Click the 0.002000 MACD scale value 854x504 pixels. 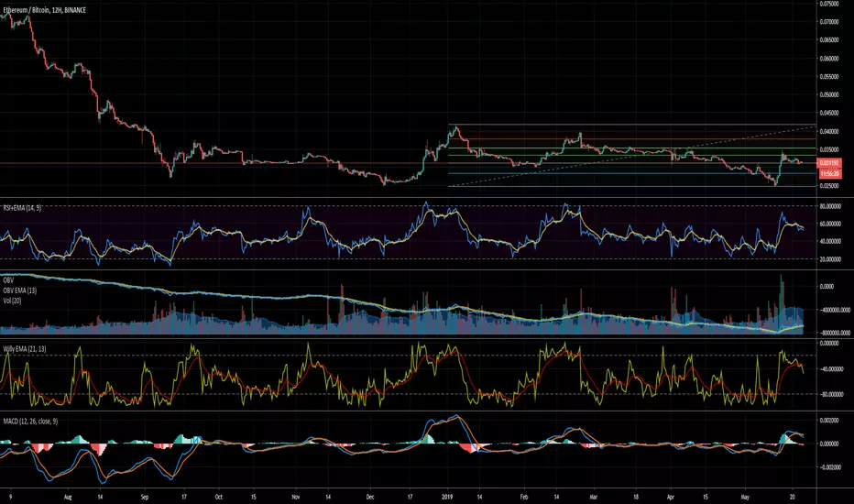click(x=829, y=420)
